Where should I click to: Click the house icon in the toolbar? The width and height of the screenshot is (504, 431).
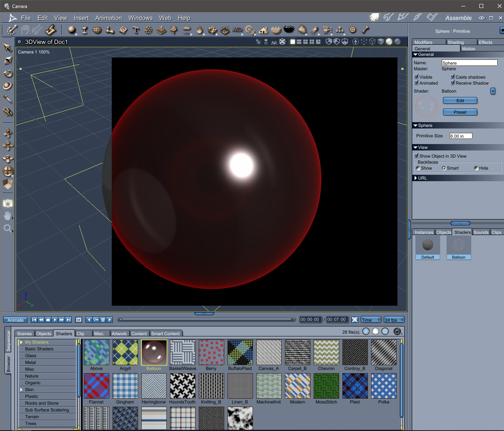[x=263, y=30]
